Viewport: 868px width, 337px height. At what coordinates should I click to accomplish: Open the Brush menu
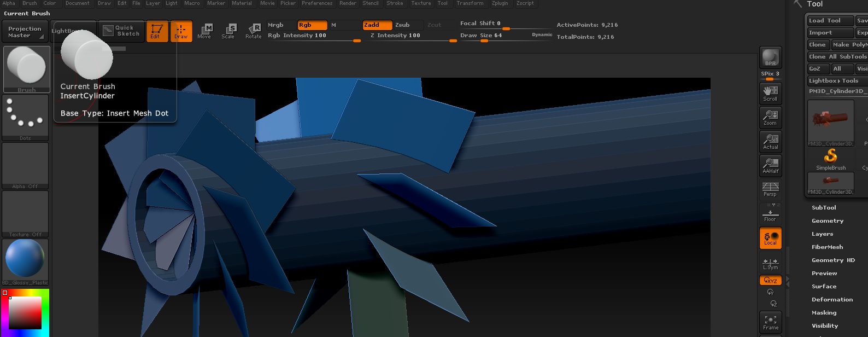point(30,3)
